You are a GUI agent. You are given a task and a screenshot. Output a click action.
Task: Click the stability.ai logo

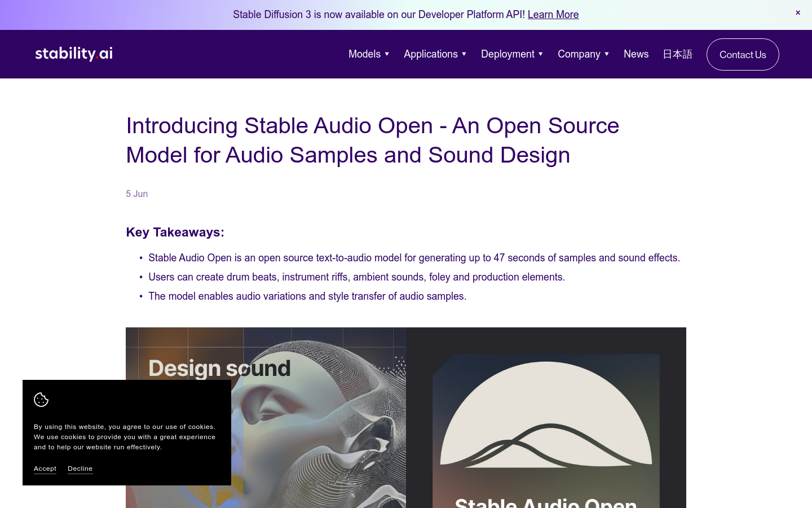click(x=74, y=54)
